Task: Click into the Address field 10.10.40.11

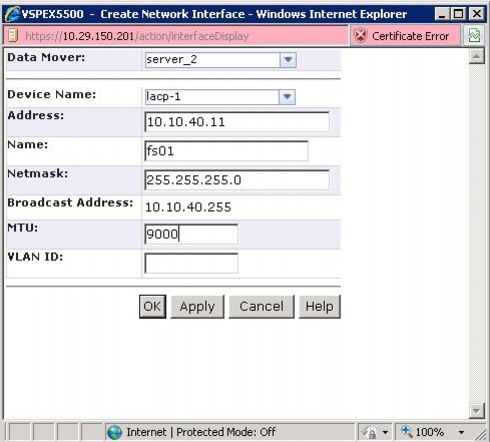Action: point(237,122)
